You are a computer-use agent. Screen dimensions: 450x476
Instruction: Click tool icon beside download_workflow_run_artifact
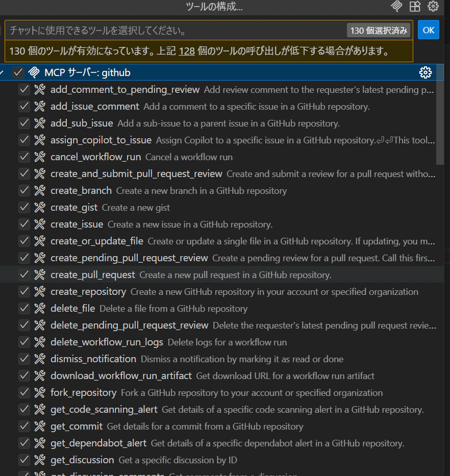(x=40, y=376)
